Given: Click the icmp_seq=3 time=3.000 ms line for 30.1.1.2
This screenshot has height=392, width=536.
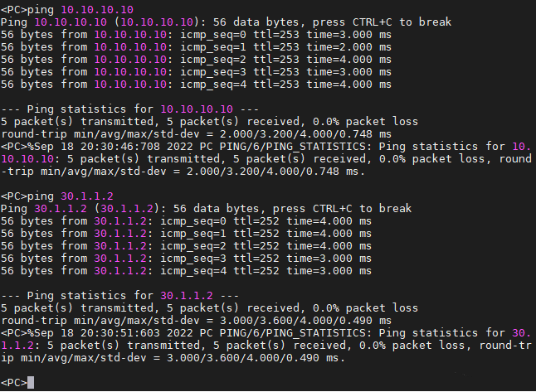Looking at the screenshot, I should (186, 259).
